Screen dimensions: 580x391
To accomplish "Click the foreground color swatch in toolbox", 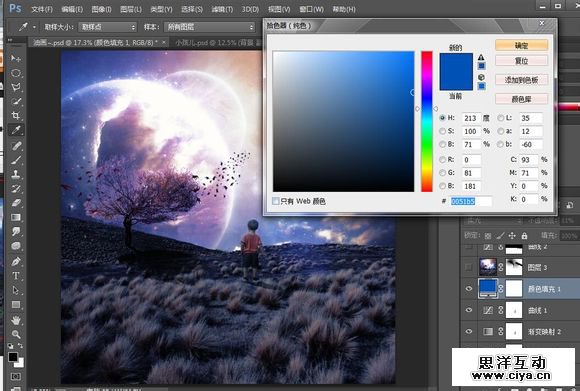I will point(13,357).
